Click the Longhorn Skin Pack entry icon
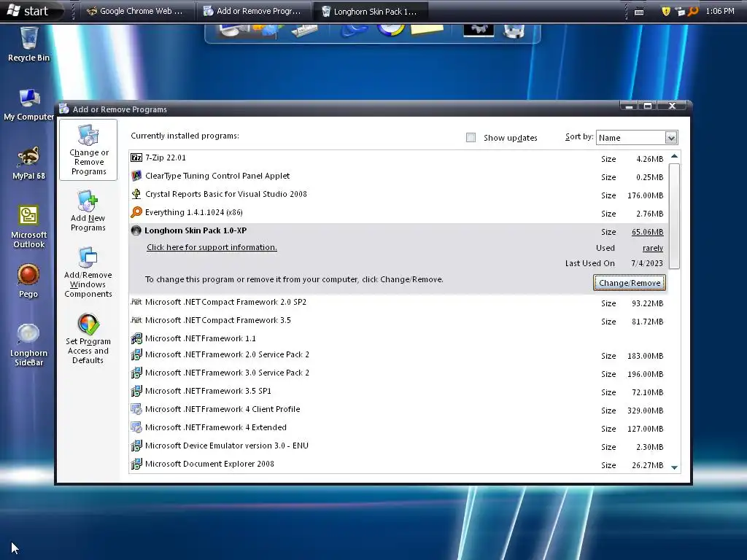747x560 pixels. (136, 230)
